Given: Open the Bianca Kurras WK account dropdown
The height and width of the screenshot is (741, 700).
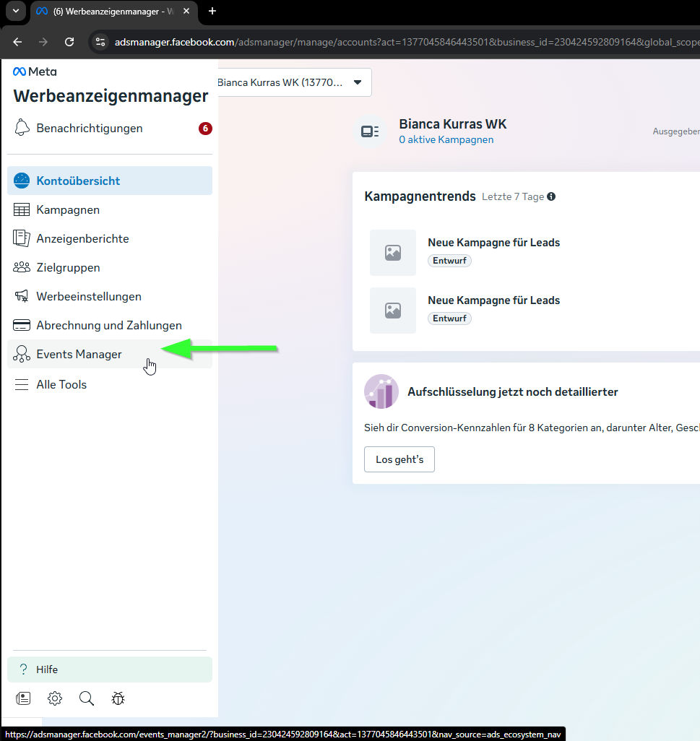Looking at the screenshot, I should (294, 83).
